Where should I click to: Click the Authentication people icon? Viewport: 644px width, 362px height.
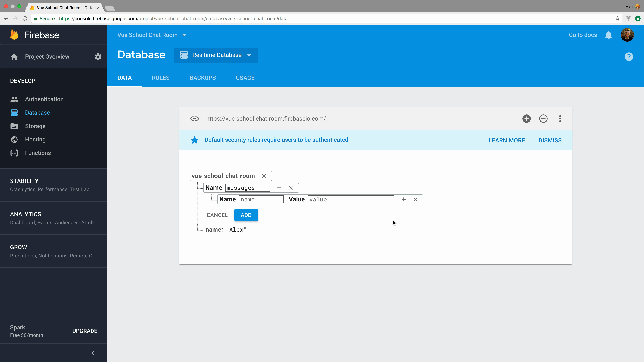[14, 99]
